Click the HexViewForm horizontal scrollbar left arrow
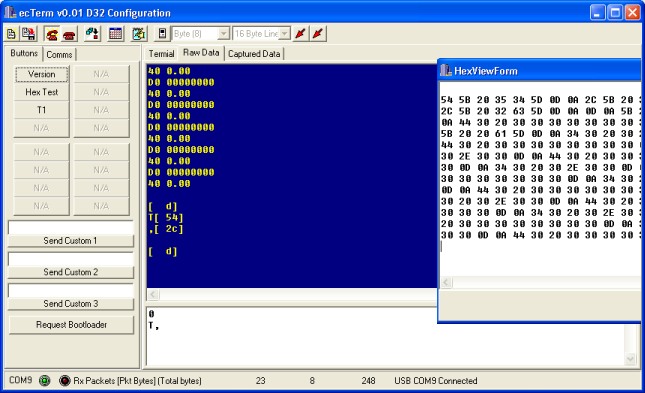The width and height of the screenshot is (645, 393). click(447, 282)
